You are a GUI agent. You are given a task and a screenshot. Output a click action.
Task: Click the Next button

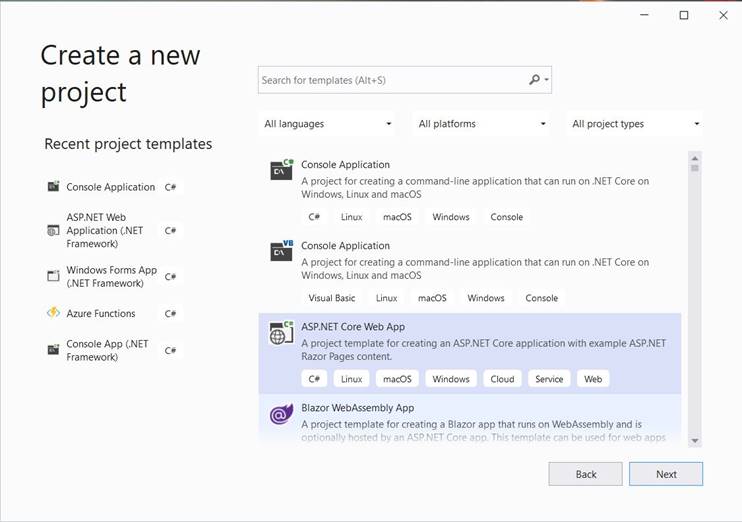point(666,474)
